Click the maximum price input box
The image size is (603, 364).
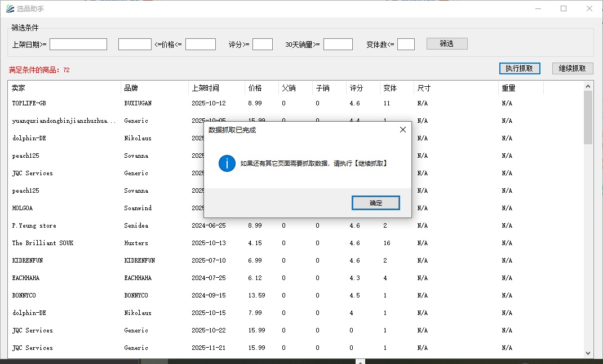click(201, 45)
